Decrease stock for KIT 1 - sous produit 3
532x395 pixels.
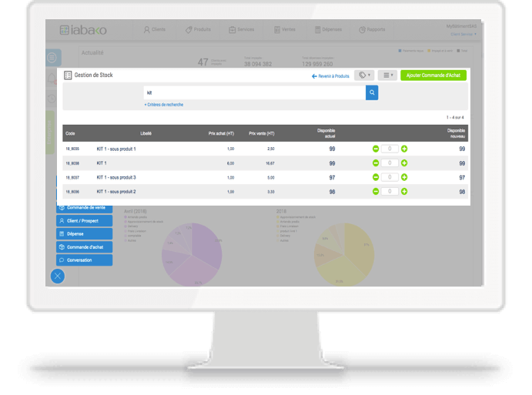point(376,177)
